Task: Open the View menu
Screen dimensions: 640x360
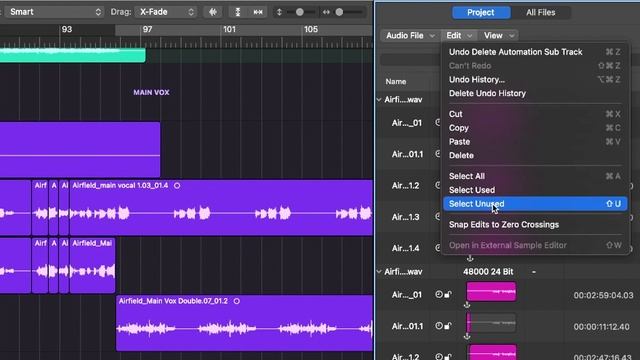Action: [498, 36]
